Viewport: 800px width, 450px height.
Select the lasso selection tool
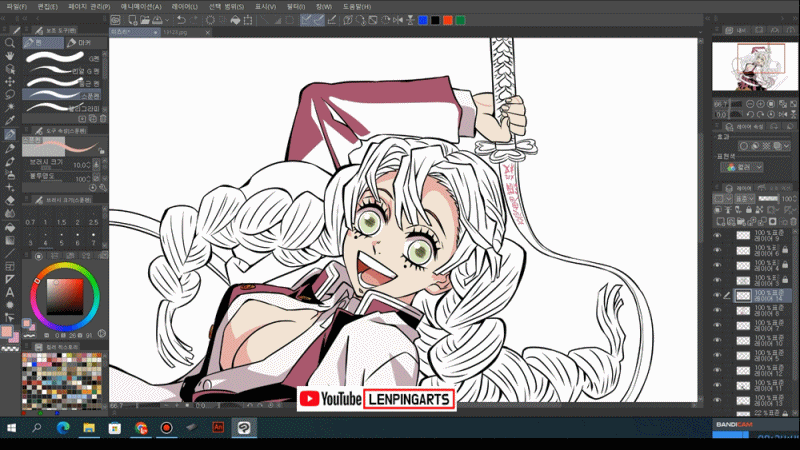10,94
